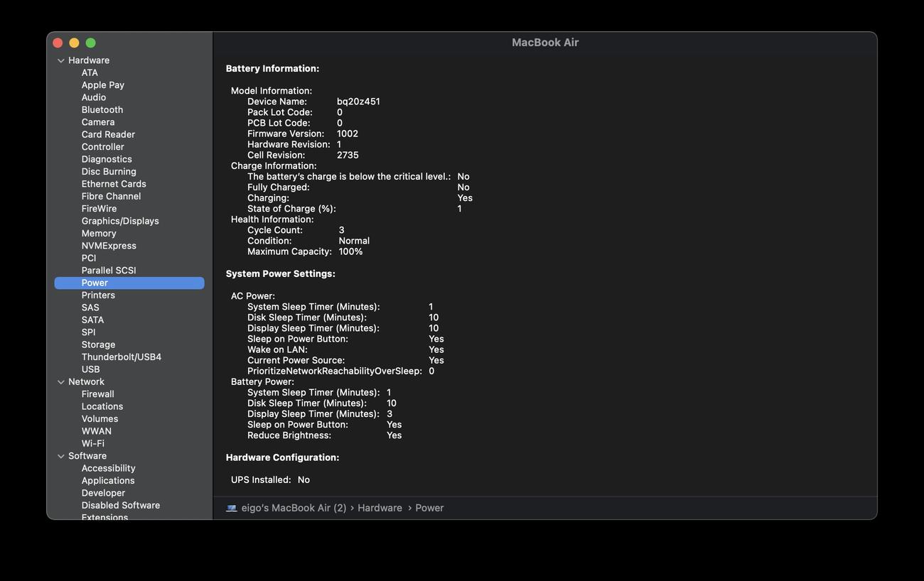The height and width of the screenshot is (581, 924).
Task: Select USB in the sidebar
Action: click(x=90, y=369)
